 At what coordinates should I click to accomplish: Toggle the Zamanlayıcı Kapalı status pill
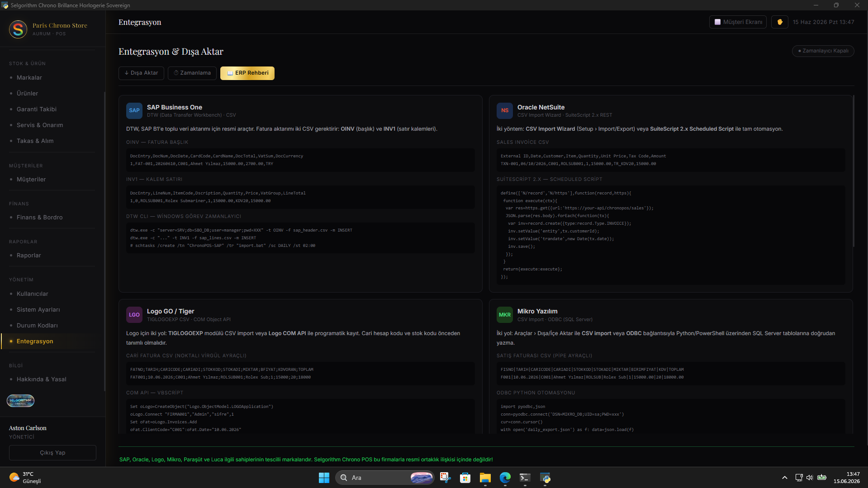point(823,51)
